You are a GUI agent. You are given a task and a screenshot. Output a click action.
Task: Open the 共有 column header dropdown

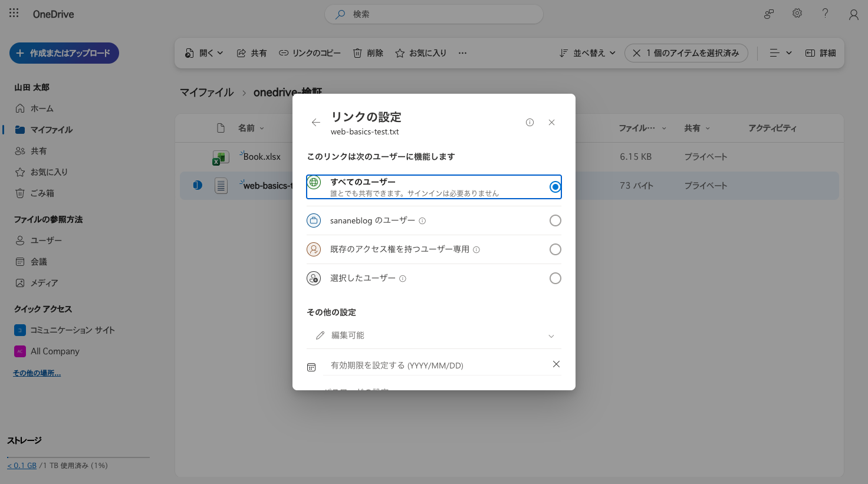coord(697,128)
